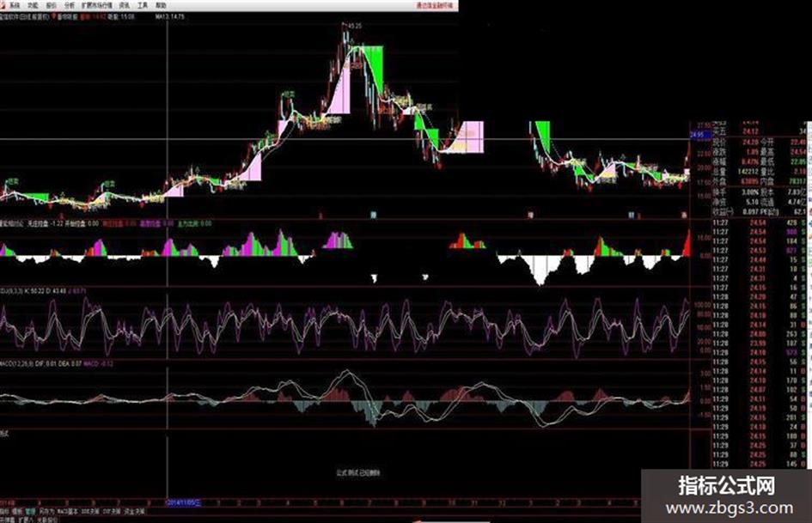Open the 扩展市场行情 menu
This screenshot has height=523, width=812.
pos(97,5)
